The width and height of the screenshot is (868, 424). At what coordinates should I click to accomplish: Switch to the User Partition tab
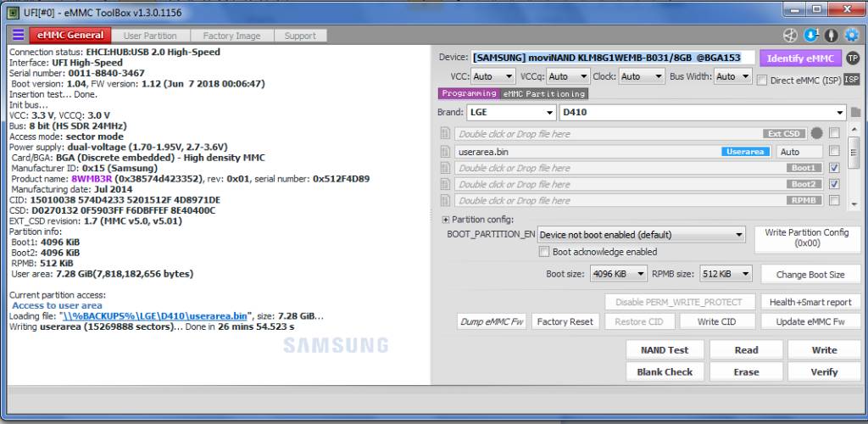[150, 36]
